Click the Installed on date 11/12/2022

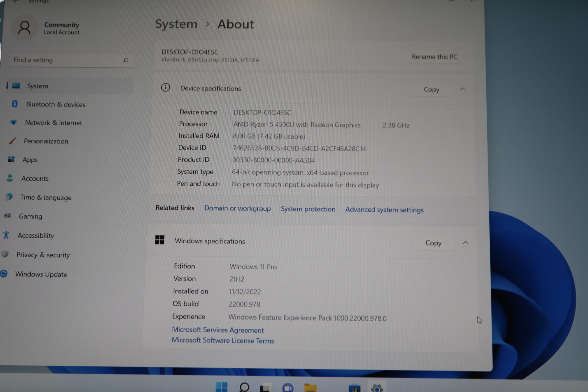click(245, 292)
